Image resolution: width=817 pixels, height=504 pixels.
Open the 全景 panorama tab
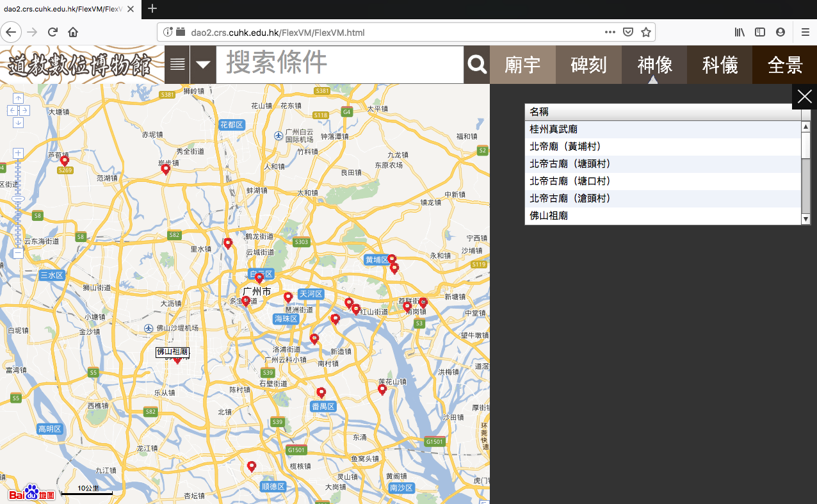tap(785, 65)
